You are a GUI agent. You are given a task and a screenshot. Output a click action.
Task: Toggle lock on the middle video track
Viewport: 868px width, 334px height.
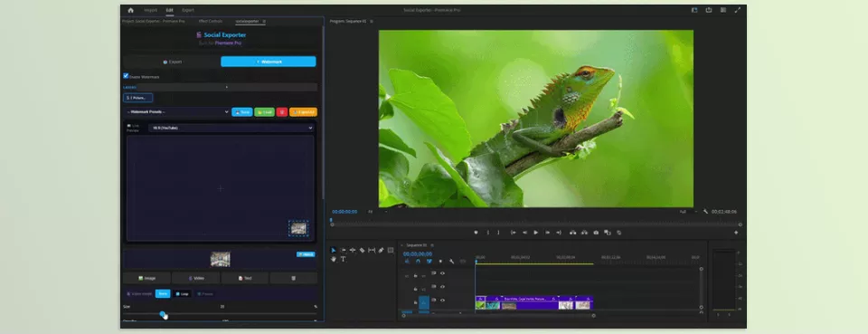[x=415, y=289]
